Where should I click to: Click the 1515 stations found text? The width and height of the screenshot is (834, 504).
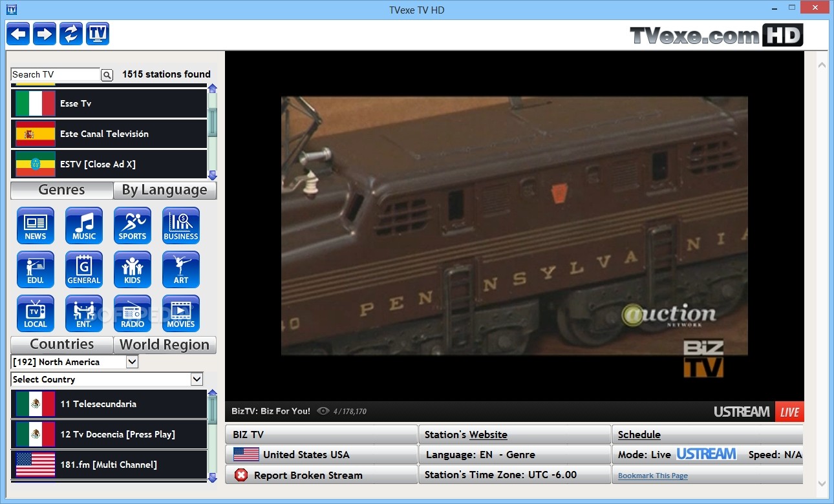166,74
